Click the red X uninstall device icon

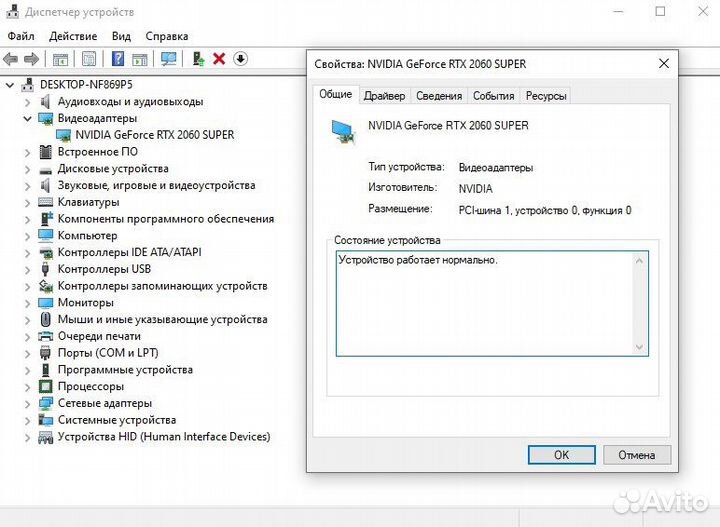coord(219,59)
